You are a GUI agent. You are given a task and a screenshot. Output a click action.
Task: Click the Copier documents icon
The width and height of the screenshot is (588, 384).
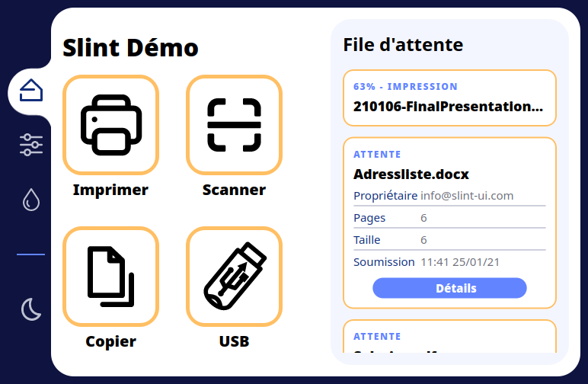111,277
